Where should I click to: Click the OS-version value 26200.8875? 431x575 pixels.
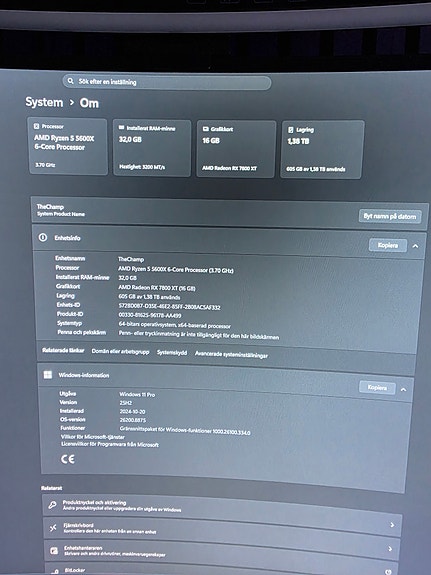click(x=133, y=420)
